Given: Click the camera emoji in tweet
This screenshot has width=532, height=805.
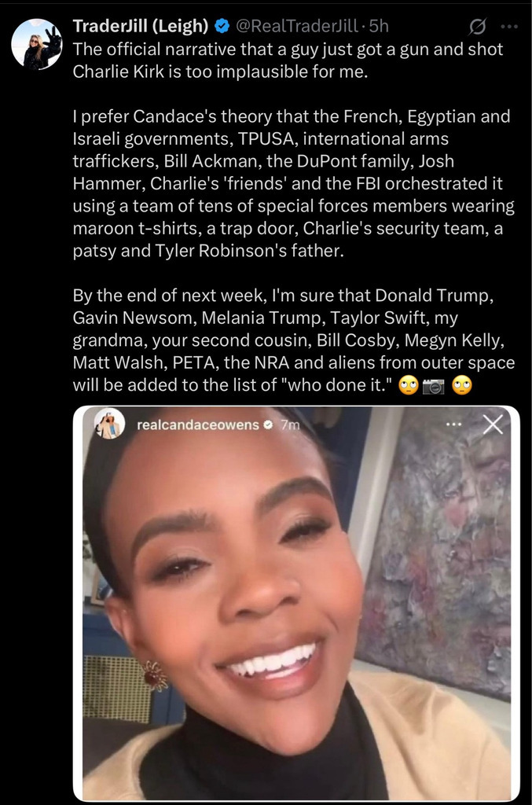Looking at the screenshot, I should pyautogui.click(x=433, y=386).
